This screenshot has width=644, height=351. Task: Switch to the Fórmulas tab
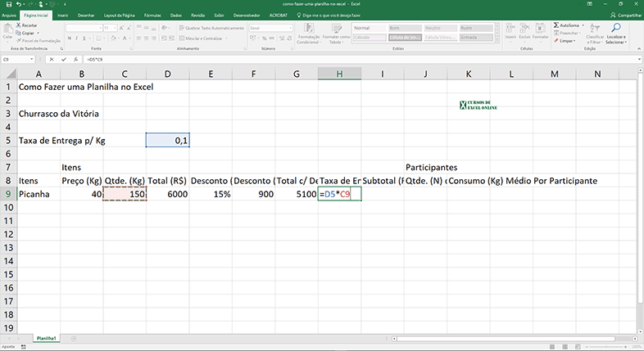click(152, 16)
